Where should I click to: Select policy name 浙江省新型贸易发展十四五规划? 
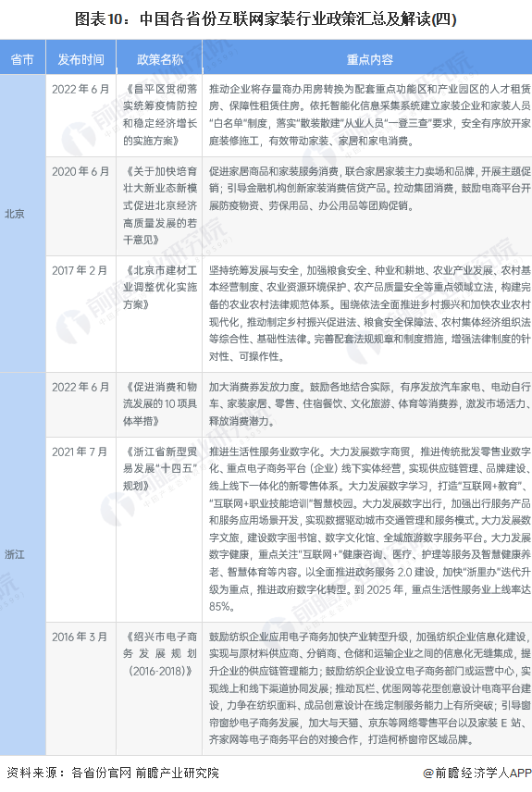tap(160, 468)
